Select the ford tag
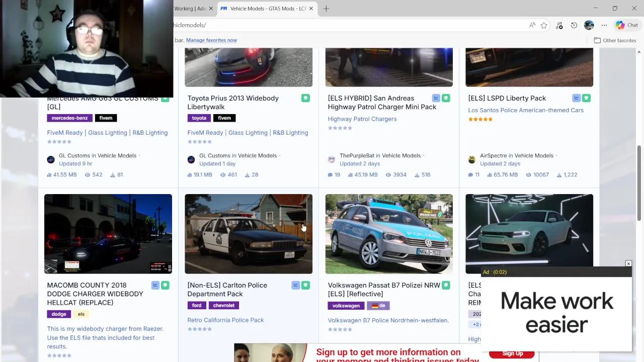The image size is (644, 362). coord(197,306)
